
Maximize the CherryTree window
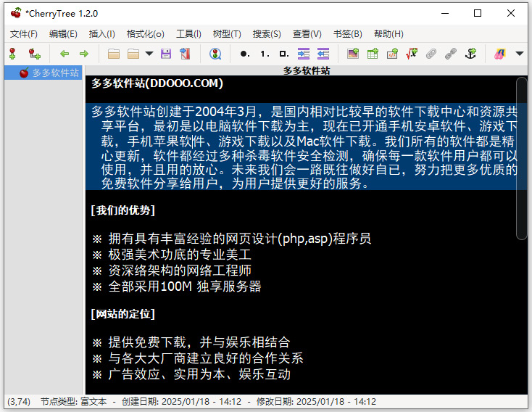[x=478, y=13]
